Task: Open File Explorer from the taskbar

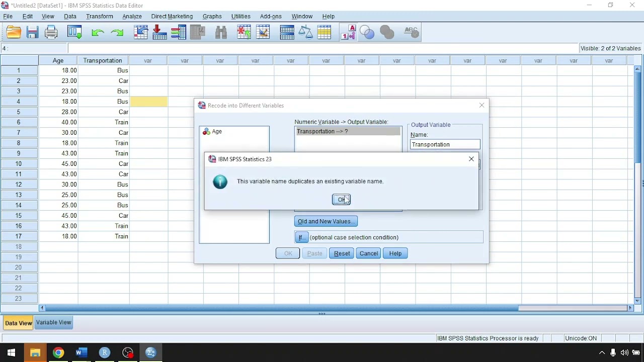Action: point(35,352)
